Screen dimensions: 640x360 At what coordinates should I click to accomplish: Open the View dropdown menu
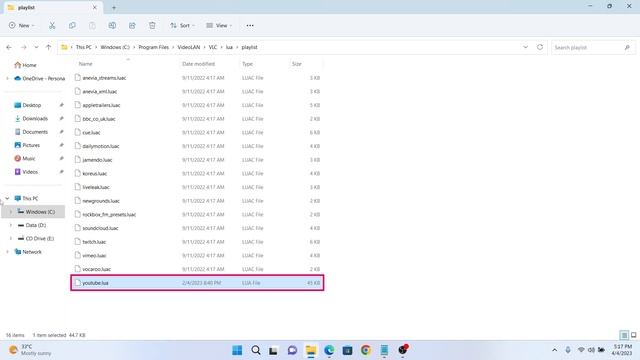[x=219, y=25]
